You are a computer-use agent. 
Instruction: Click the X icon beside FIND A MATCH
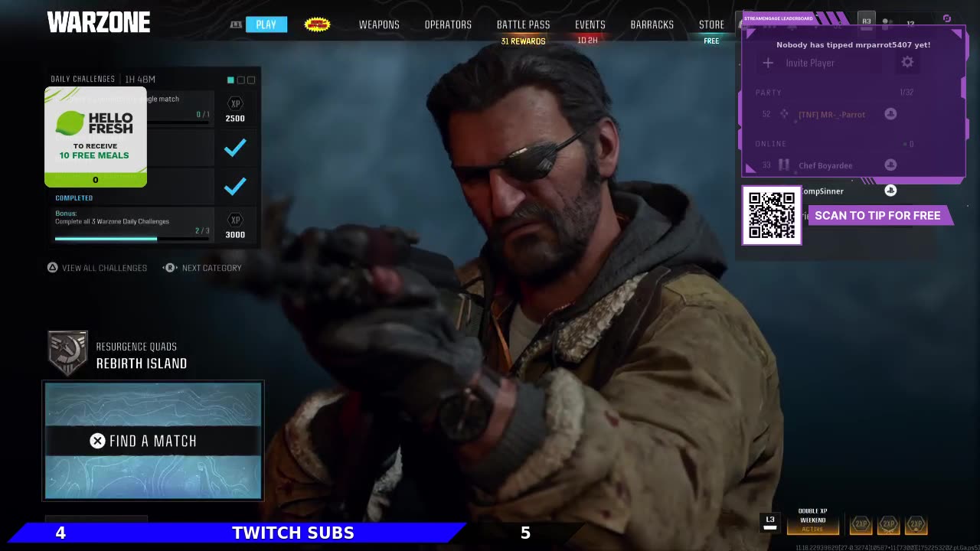(x=97, y=441)
